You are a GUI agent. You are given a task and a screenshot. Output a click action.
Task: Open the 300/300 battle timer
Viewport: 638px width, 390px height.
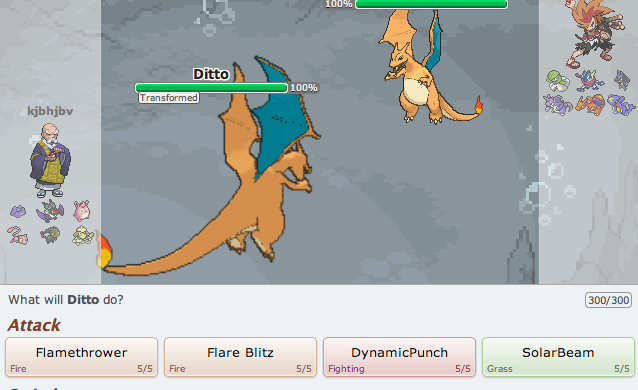pyautogui.click(x=608, y=300)
